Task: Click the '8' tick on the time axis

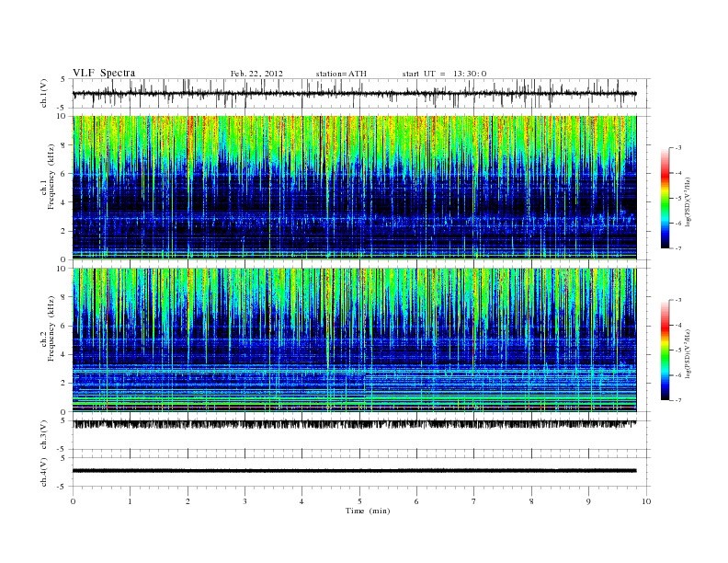Action: (x=531, y=501)
